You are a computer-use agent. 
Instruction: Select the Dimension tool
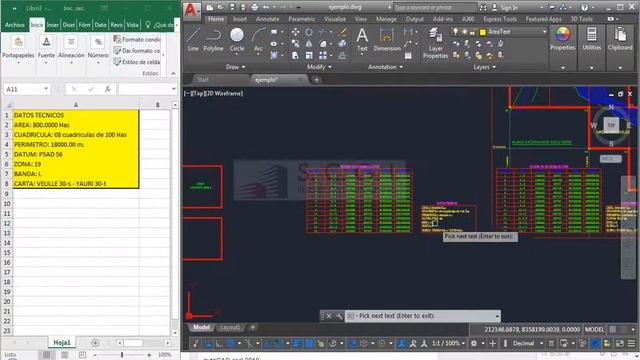(387, 40)
